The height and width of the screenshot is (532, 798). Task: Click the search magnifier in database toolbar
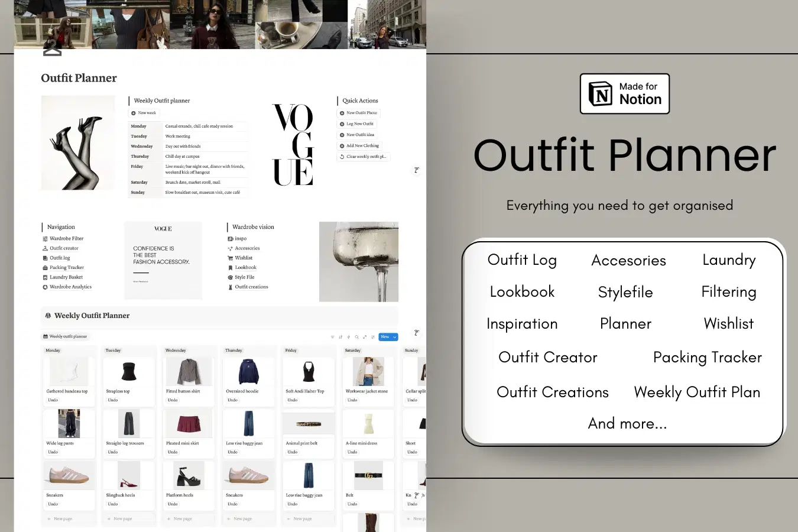click(x=356, y=337)
